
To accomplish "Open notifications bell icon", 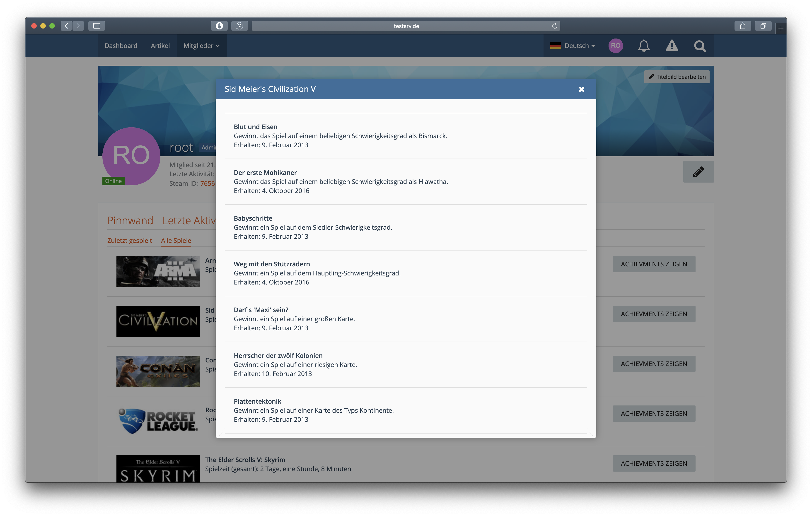I will [x=643, y=46].
